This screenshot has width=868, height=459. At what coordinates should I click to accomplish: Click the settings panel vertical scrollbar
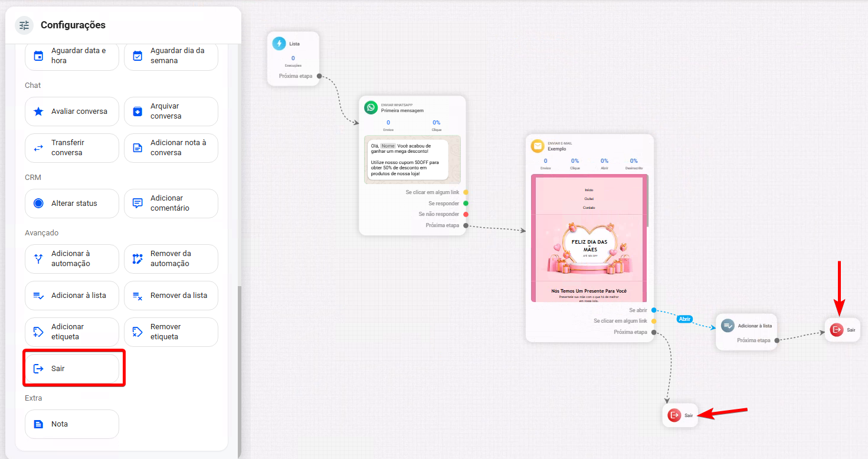tap(239, 372)
